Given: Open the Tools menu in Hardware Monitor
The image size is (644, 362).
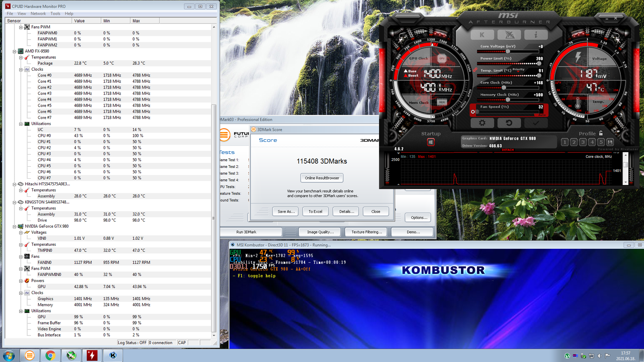Looking at the screenshot, I should point(55,13).
